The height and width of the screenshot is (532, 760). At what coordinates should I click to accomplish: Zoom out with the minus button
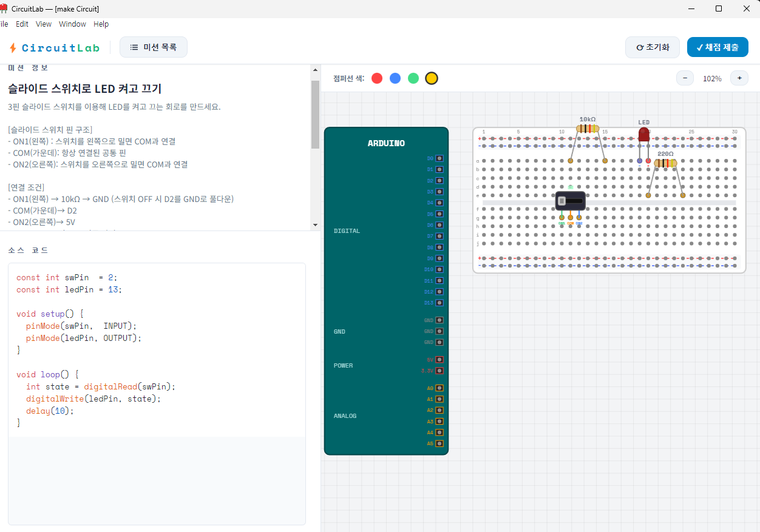685,78
